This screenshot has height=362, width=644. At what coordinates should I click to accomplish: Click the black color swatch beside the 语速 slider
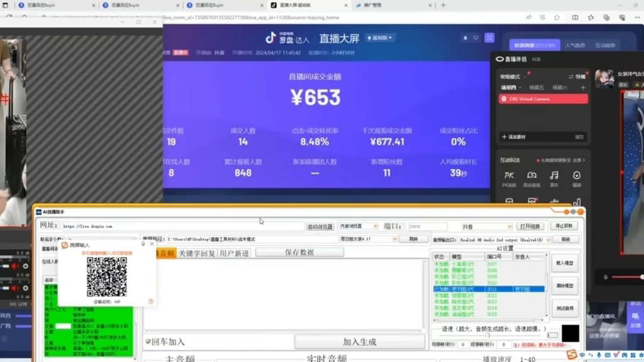click(x=569, y=334)
